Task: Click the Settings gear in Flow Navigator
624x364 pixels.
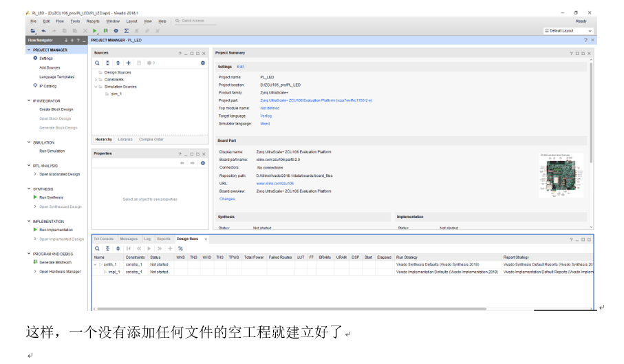Action: tap(35, 58)
